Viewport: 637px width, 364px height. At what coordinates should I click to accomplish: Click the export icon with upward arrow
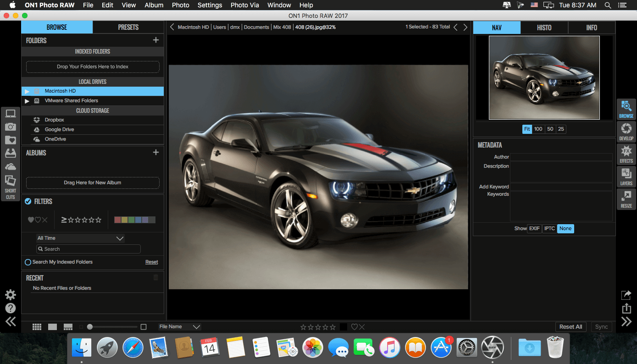626,308
